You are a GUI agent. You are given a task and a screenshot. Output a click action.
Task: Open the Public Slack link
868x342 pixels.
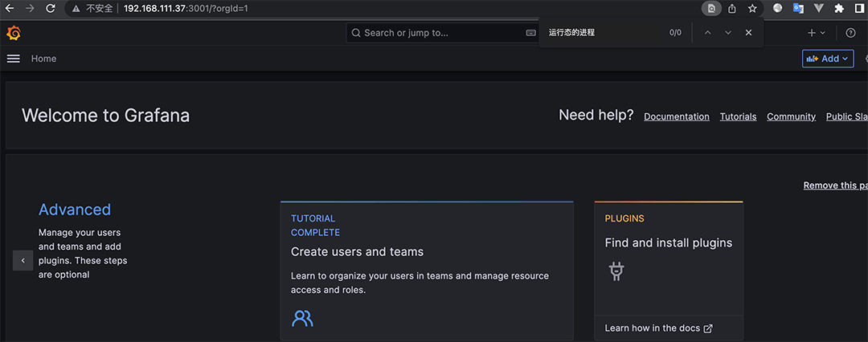coord(847,116)
